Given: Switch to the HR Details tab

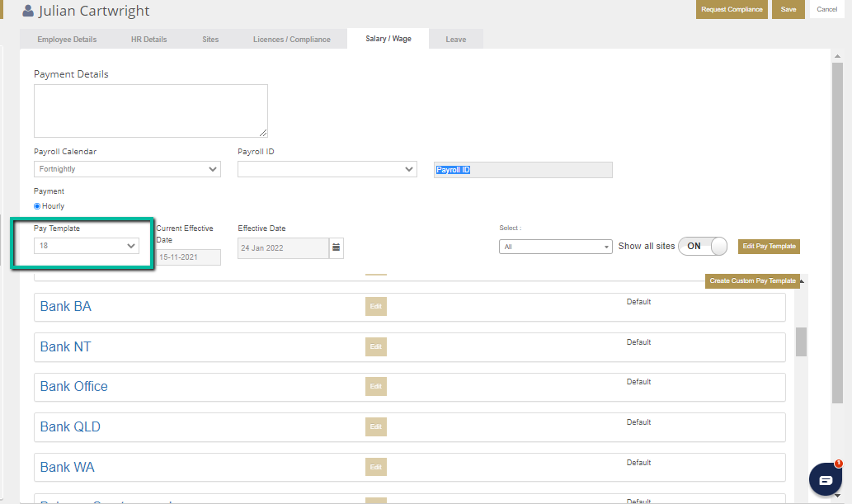Looking at the screenshot, I should pyautogui.click(x=149, y=39).
